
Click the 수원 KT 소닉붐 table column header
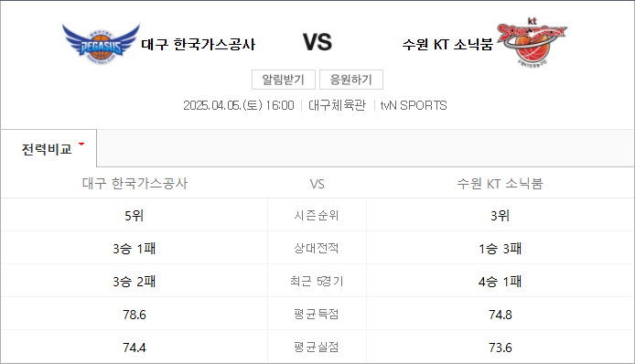[x=500, y=184]
